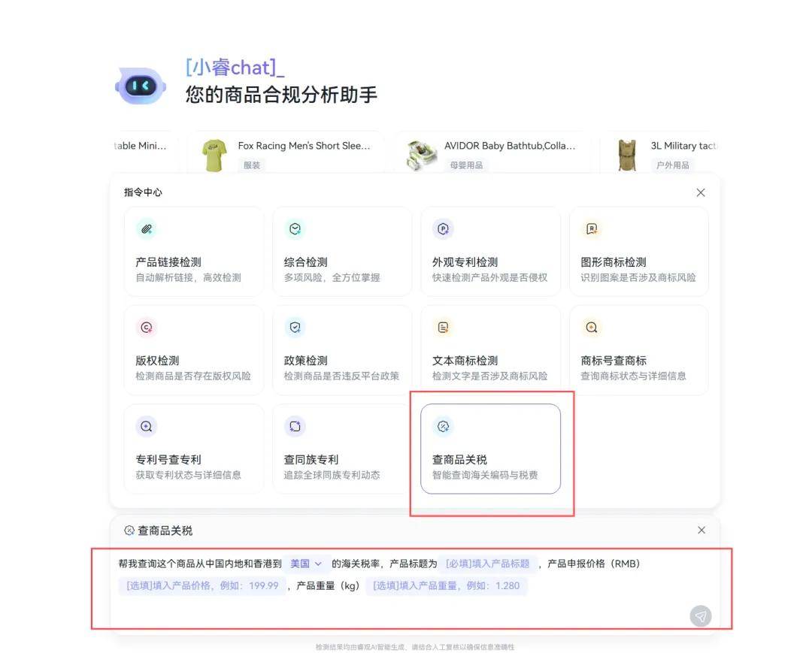Screen dimensions: 812x653
Task: Select the AVIDOR Baby Bathtub sample product
Action: 493,154
